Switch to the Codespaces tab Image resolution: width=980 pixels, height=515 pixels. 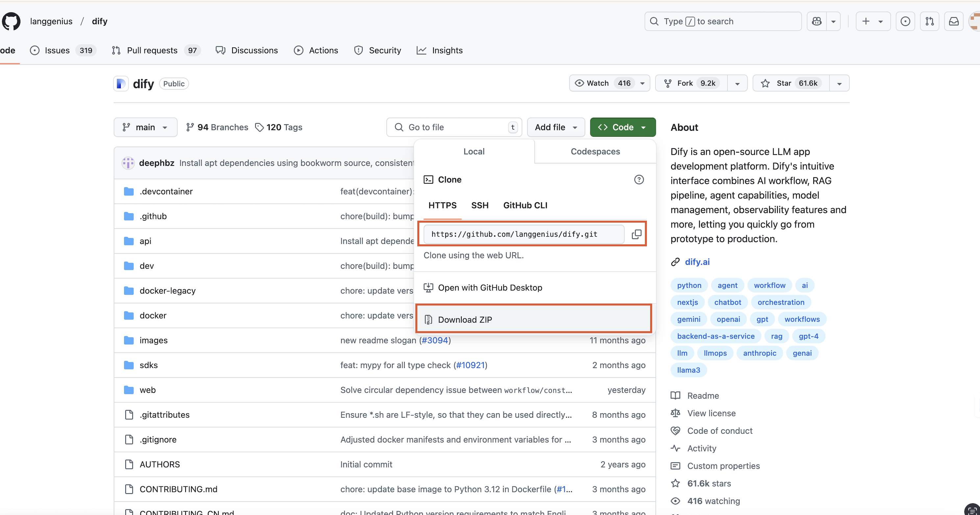tap(595, 151)
